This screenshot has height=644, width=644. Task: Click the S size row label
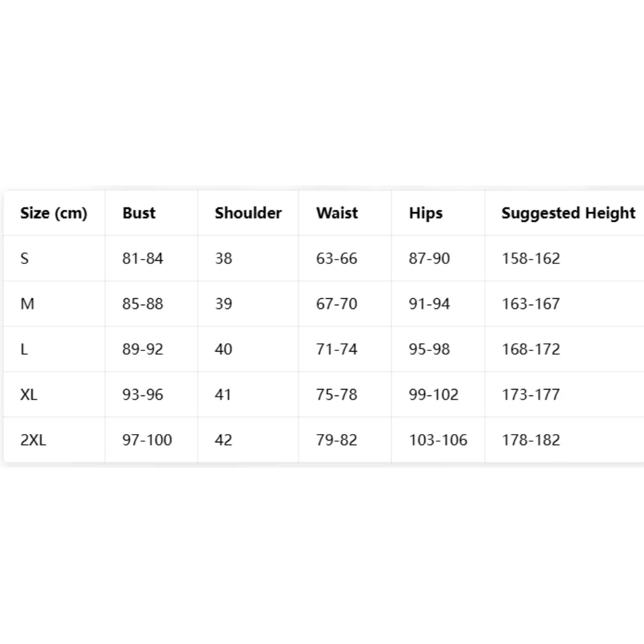pyautogui.click(x=24, y=258)
